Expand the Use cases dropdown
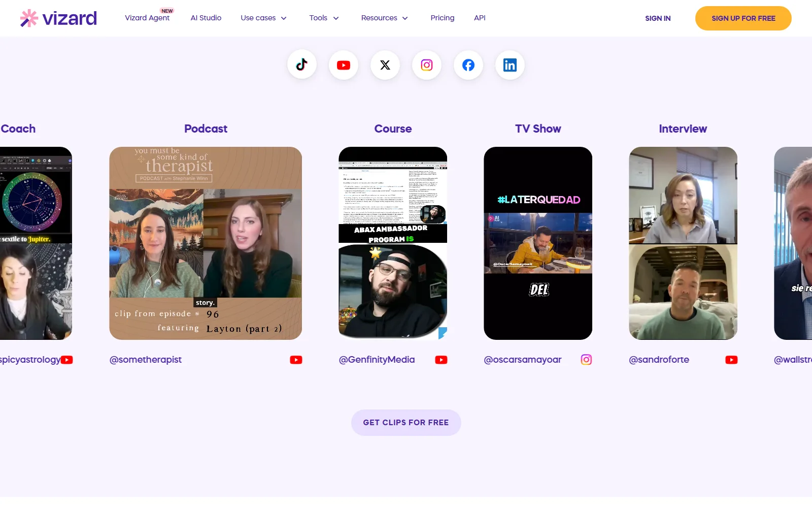The image size is (812, 508). 264,18
